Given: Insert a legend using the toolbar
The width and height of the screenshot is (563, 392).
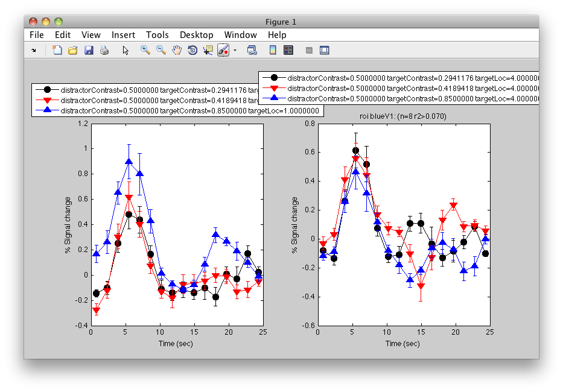Looking at the screenshot, I should coord(289,50).
